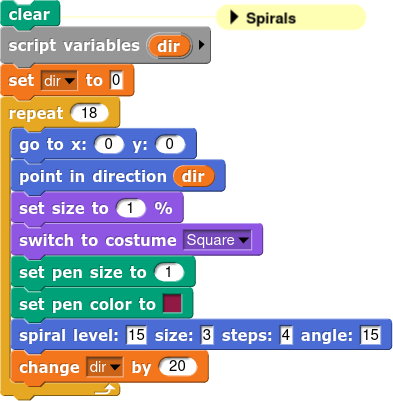
Task: Open the dir dropdown in set block
Action: click(59, 81)
